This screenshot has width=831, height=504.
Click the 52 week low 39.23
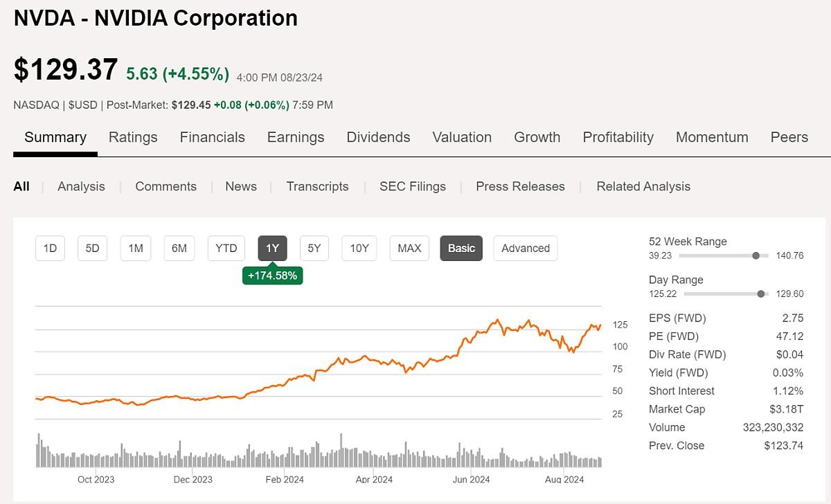661,255
